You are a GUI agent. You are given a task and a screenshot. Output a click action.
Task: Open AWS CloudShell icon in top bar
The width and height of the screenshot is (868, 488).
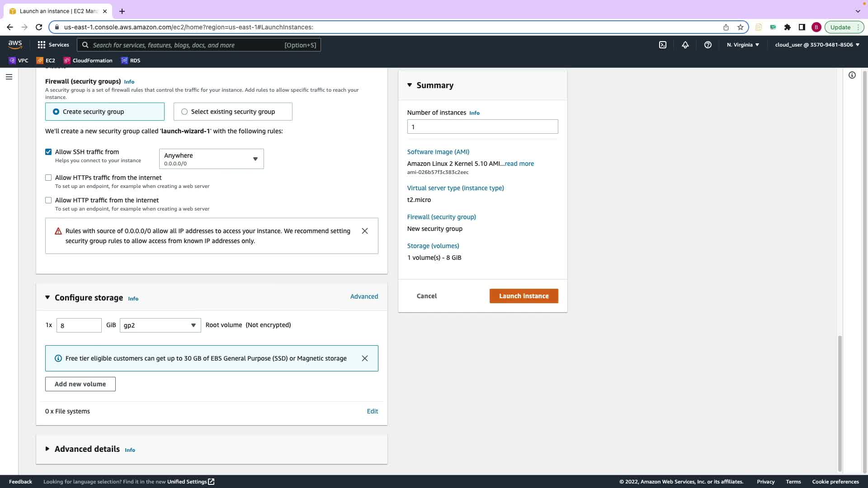coord(663,45)
